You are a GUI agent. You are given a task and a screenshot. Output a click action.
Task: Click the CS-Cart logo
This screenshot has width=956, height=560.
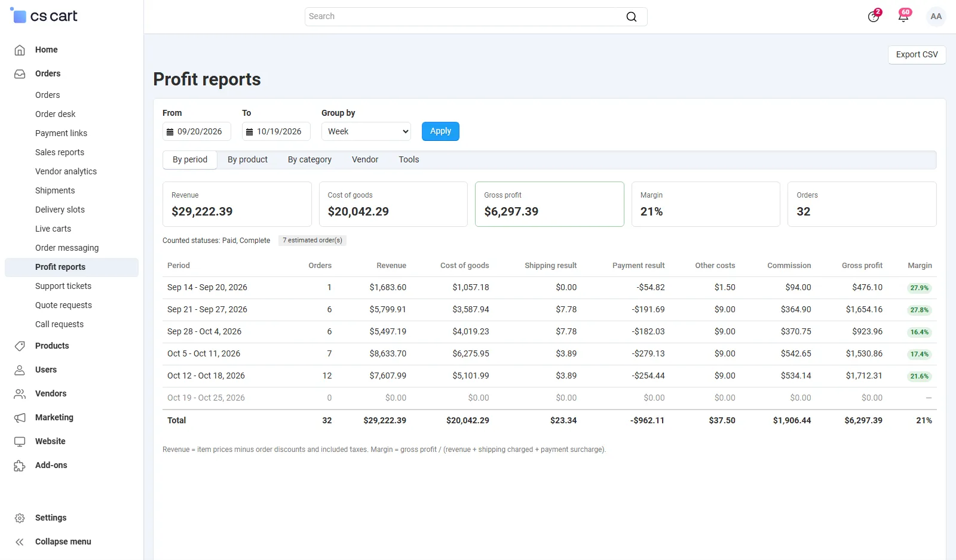44,16
